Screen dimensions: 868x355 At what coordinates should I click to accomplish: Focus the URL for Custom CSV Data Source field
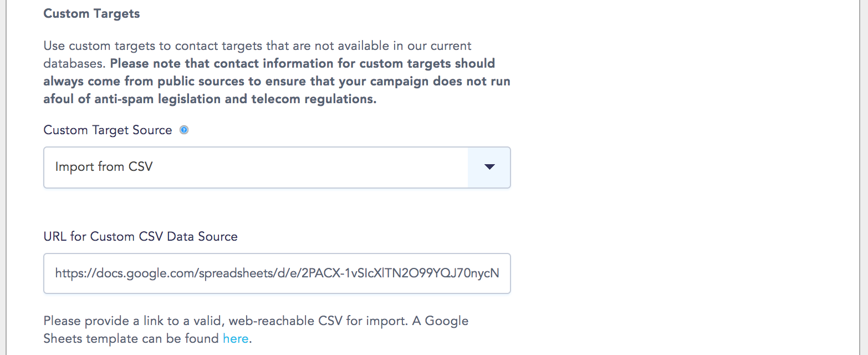(277, 273)
